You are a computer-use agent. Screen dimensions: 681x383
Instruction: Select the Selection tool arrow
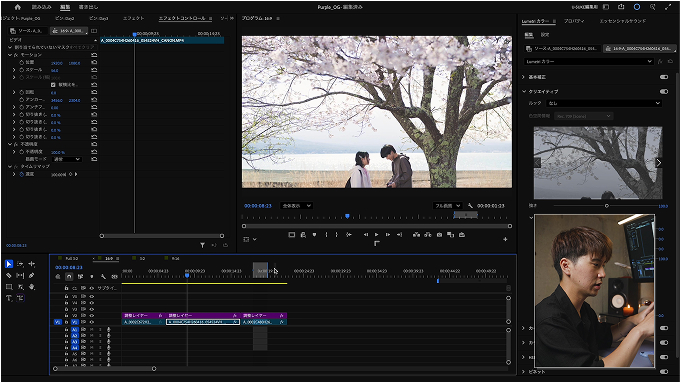[x=9, y=264]
